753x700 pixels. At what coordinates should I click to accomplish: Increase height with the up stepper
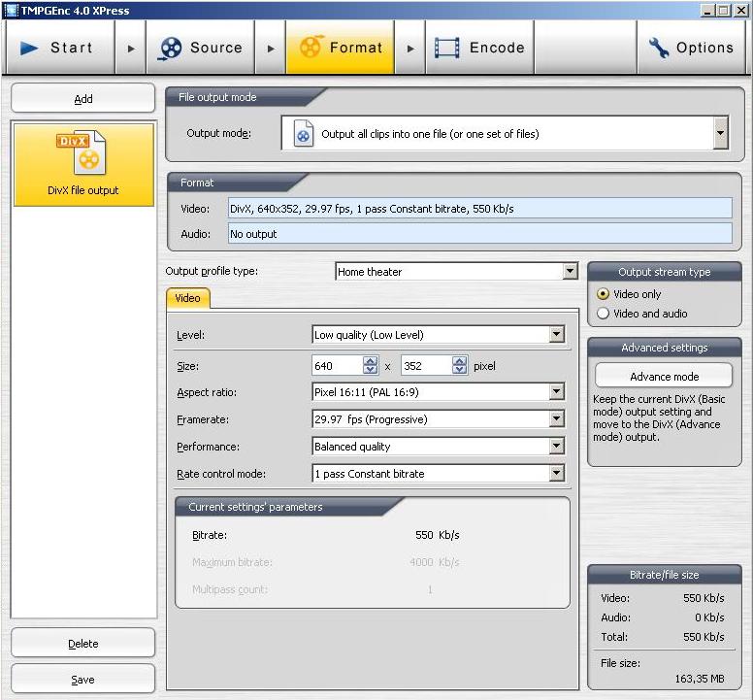coord(460,361)
